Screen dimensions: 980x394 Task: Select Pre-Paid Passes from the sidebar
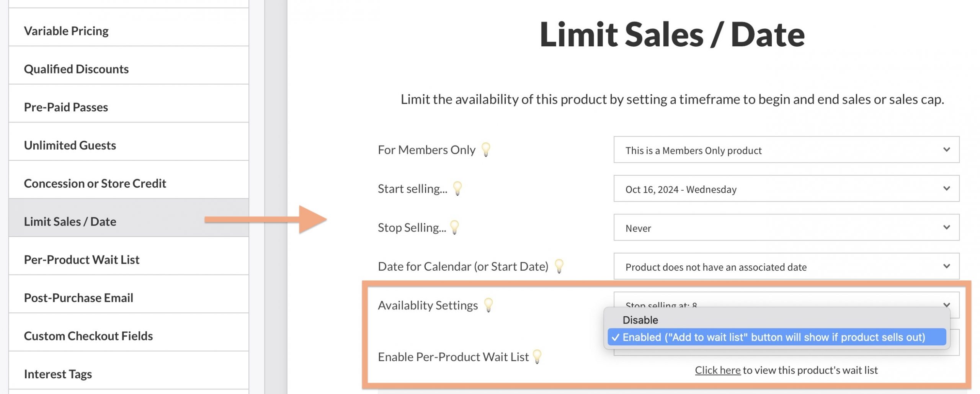[66, 107]
